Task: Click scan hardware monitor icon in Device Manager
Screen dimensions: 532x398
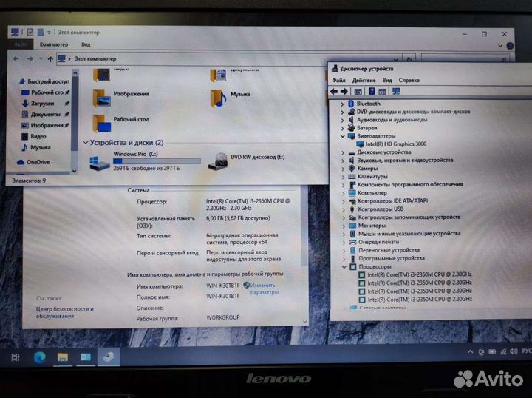Action: click(x=395, y=91)
